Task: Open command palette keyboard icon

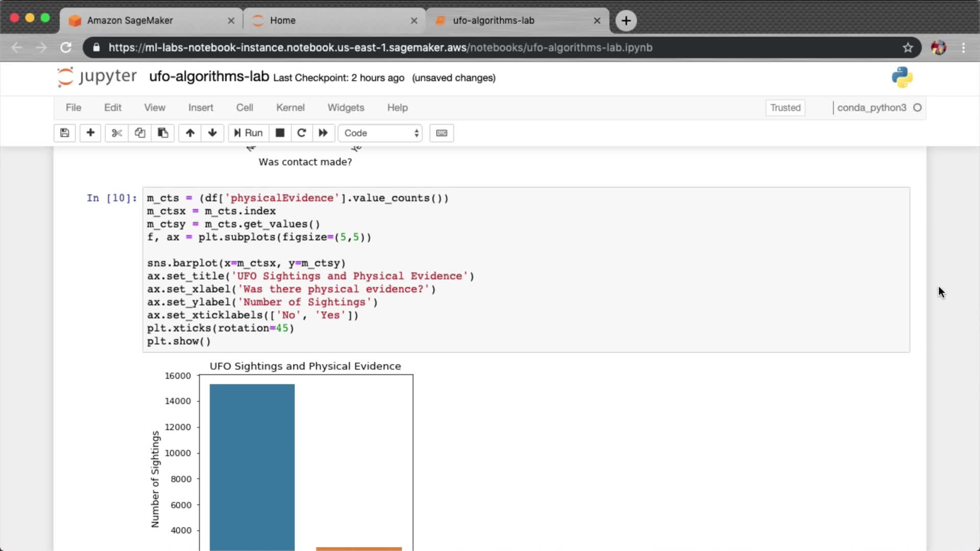Action: pos(442,133)
